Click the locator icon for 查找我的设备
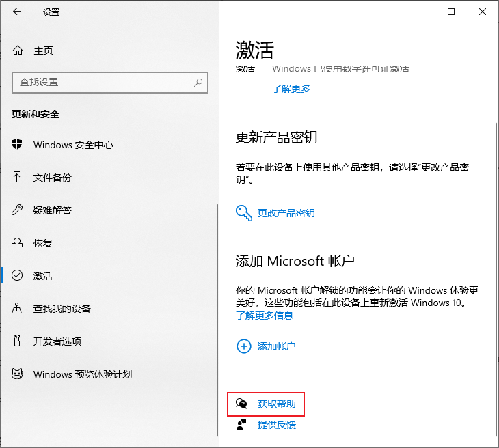This screenshot has width=499, height=448. (x=17, y=308)
